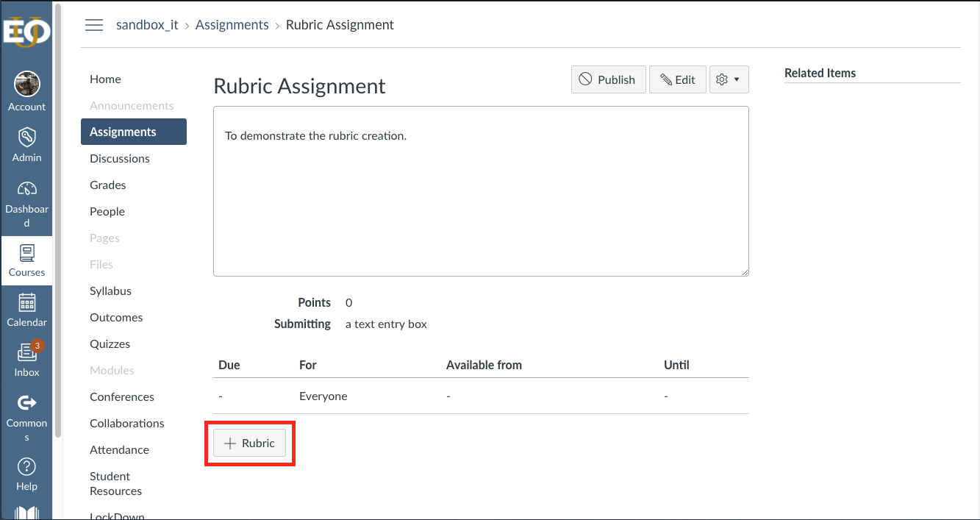Open the Edit pencil icon for the assignment
The height and width of the screenshot is (520, 980).
(677, 79)
